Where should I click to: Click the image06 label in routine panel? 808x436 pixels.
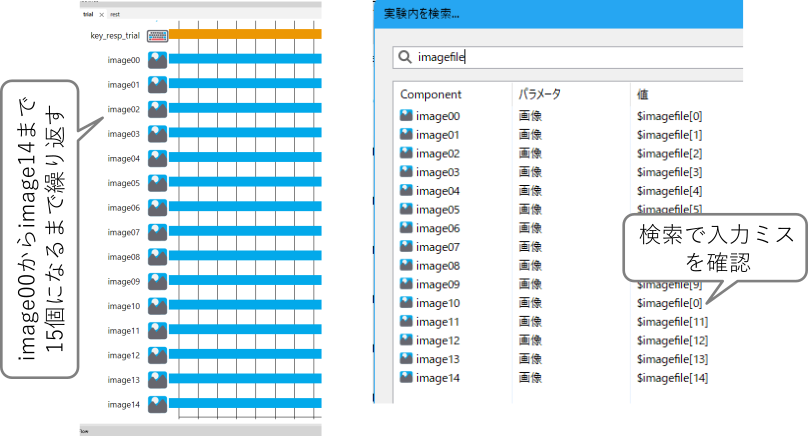[x=124, y=208]
